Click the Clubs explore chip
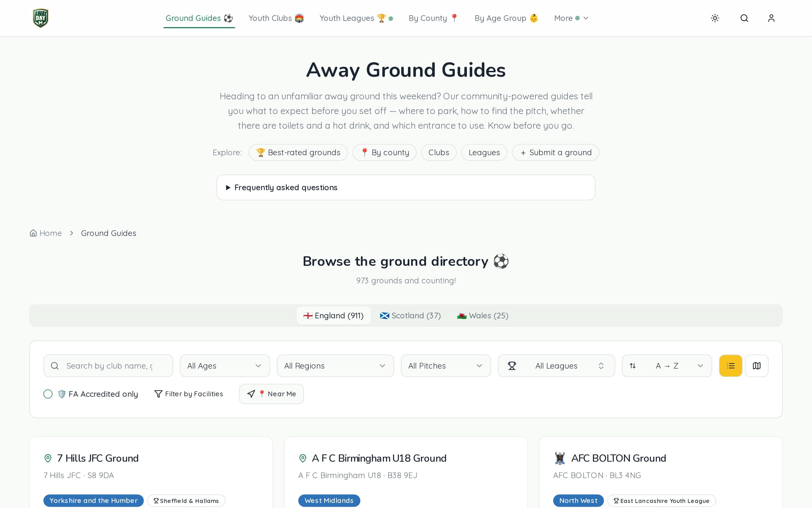812x508 pixels. click(438, 152)
